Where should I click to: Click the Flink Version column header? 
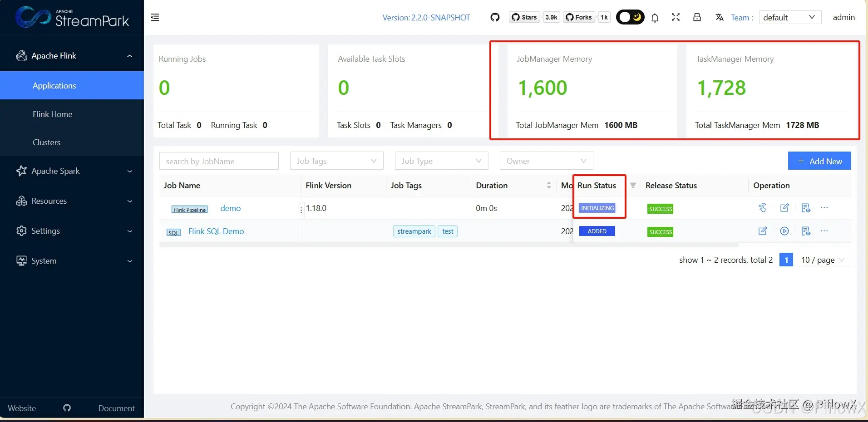[329, 185]
